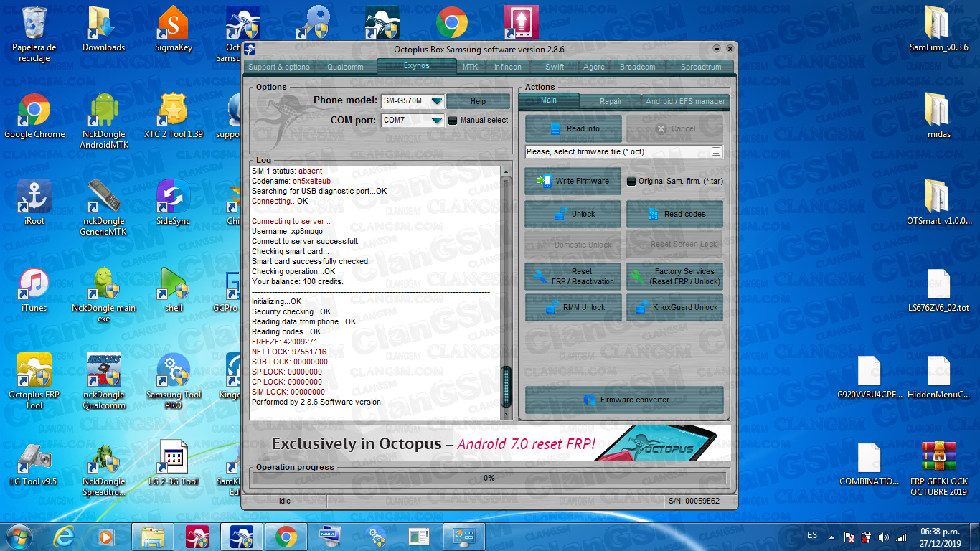980x551 pixels.
Task: Open the midas folder on desktop
Action: (938, 116)
